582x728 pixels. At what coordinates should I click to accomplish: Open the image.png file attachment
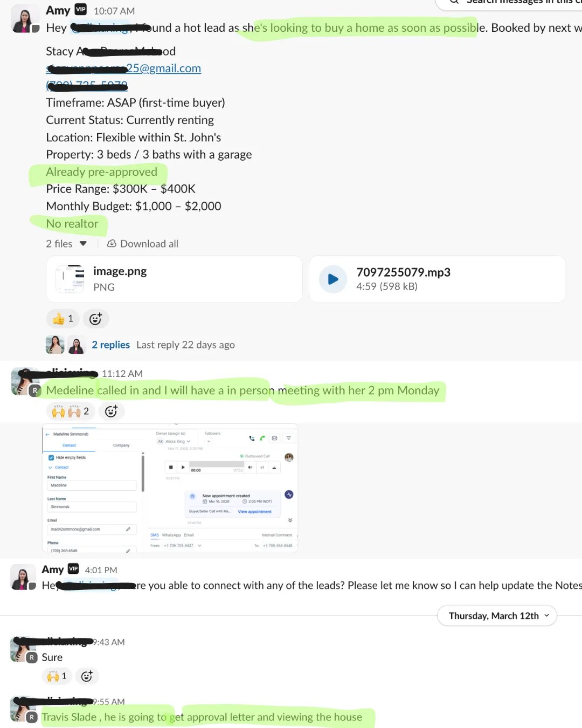(x=174, y=279)
